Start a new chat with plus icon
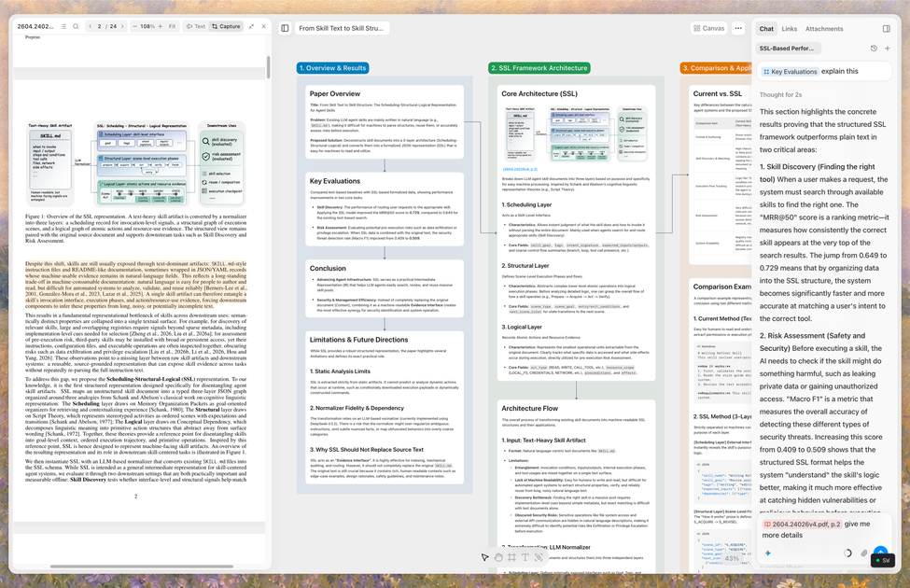 pyautogui.click(x=888, y=49)
